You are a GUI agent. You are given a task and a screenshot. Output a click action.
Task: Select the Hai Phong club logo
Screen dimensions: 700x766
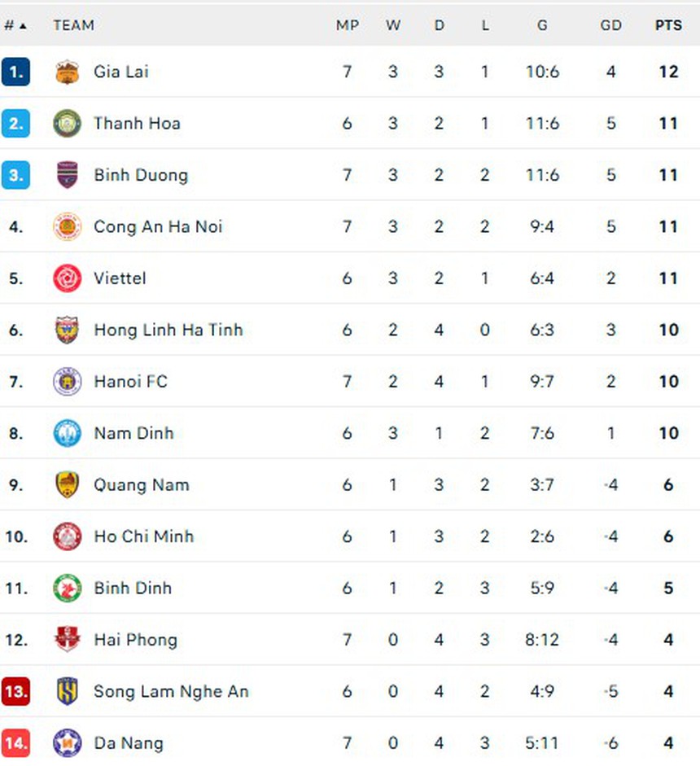coord(67,640)
